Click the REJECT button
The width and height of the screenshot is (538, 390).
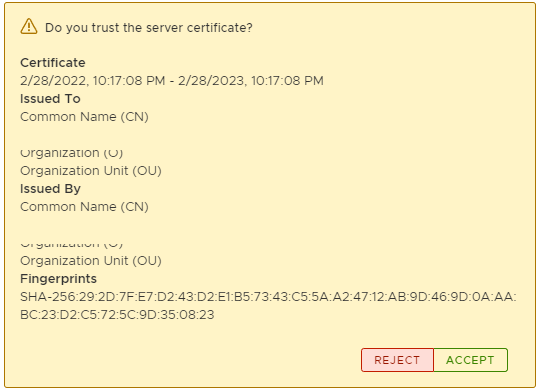pyautogui.click(x=397, y=360)
